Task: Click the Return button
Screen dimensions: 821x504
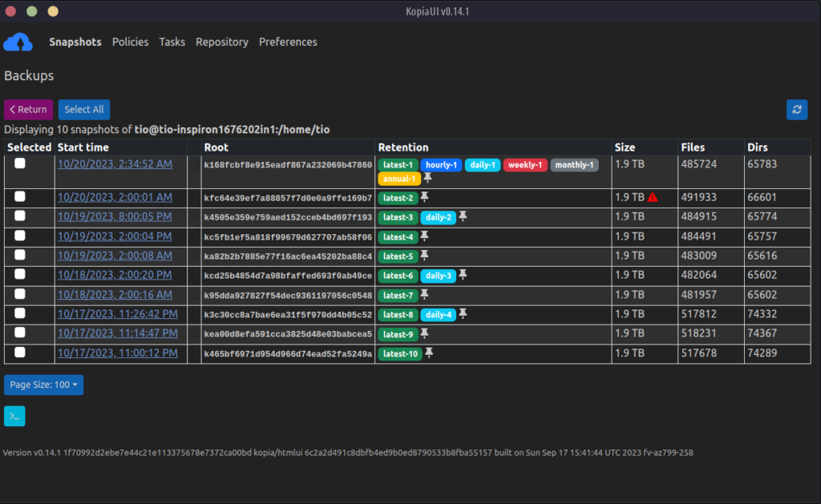Action: click(28, 110)
